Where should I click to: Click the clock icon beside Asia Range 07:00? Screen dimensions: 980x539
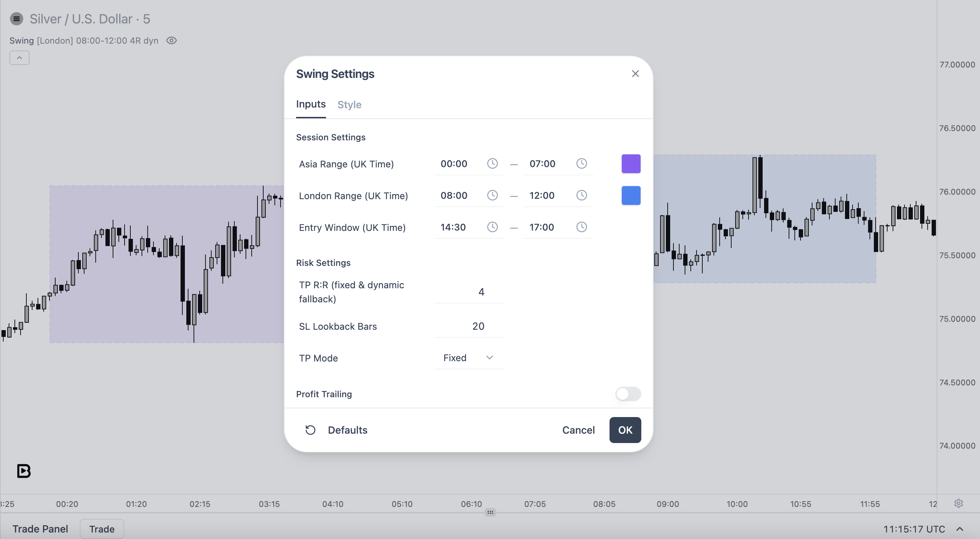pyautogui.click(x=581, y=164)
